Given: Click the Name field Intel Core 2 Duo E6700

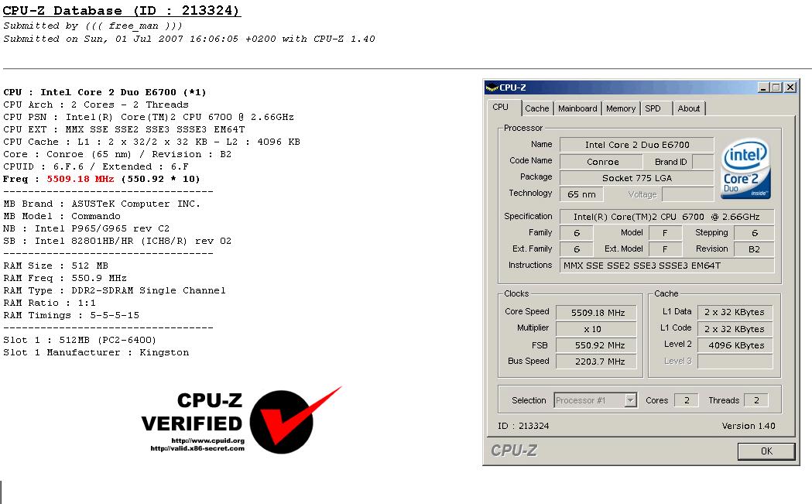Looking at the screenshot, I should click(637, 145).
